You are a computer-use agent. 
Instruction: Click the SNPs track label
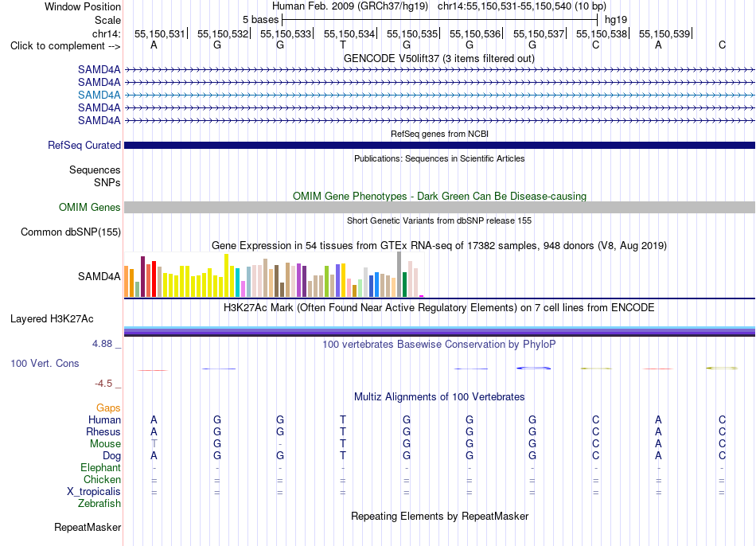107,182
